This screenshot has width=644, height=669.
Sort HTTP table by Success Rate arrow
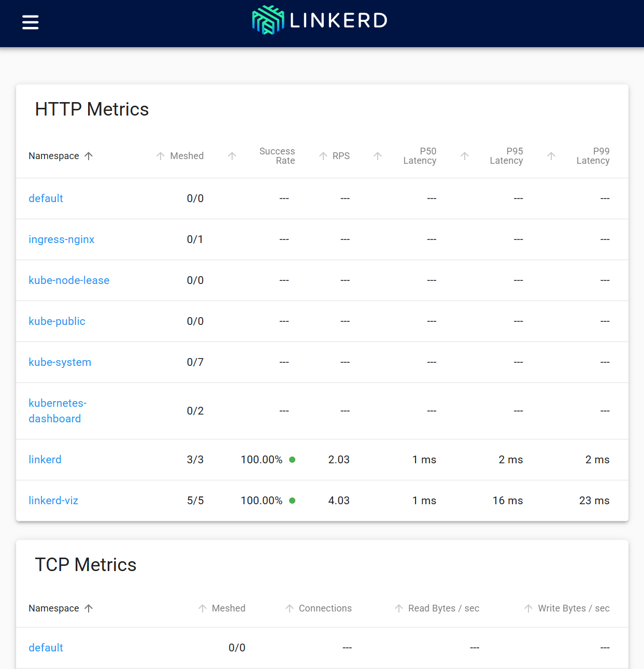pos(232,156)
